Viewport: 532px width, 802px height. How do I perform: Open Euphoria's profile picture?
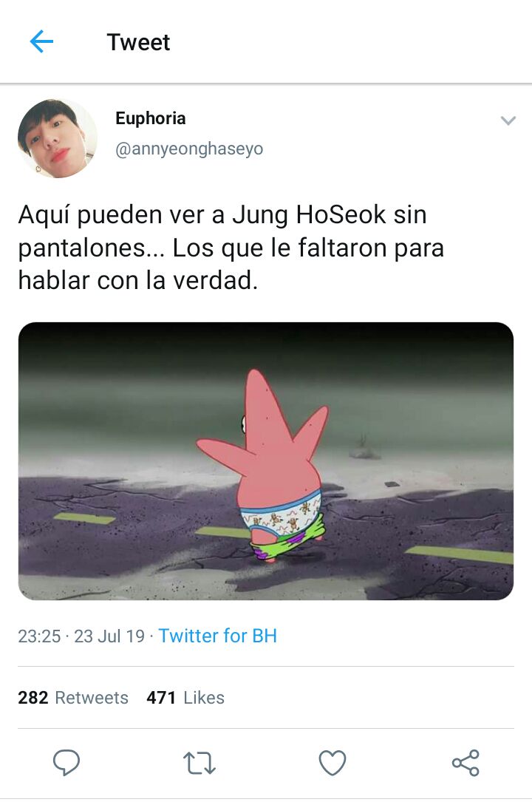[x=57, y=138]
